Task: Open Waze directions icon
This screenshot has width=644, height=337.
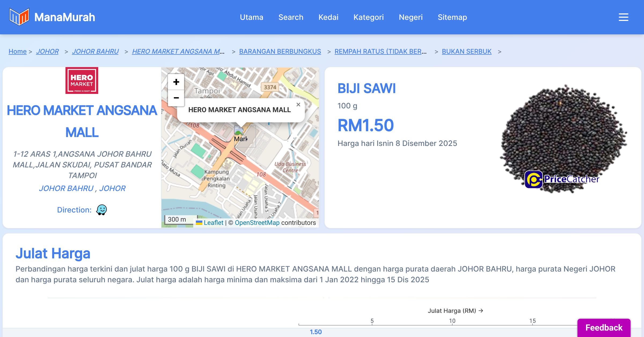Action: pyautogui.click(x=101, y=210)
